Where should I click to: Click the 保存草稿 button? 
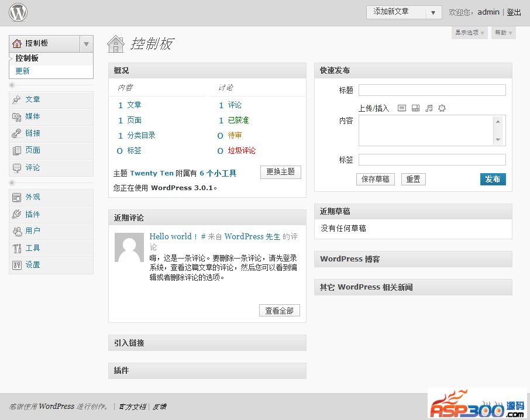click(x=375, y=179)
